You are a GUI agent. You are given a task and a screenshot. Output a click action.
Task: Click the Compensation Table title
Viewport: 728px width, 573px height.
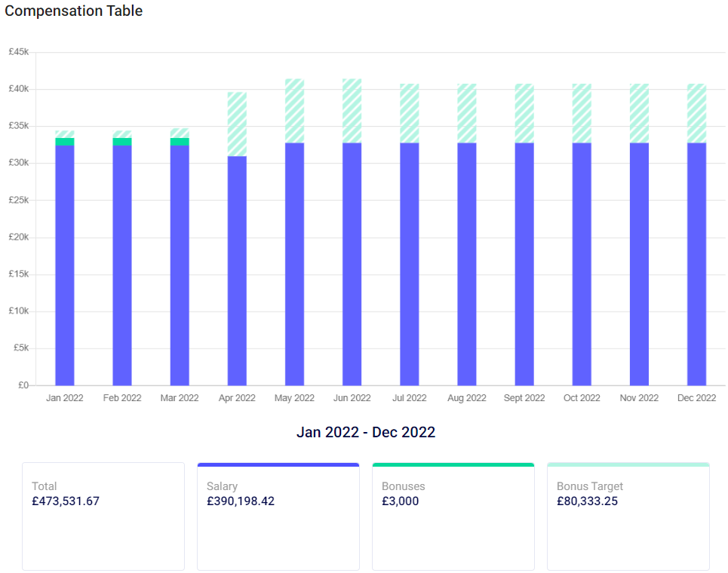pos(73,11)
